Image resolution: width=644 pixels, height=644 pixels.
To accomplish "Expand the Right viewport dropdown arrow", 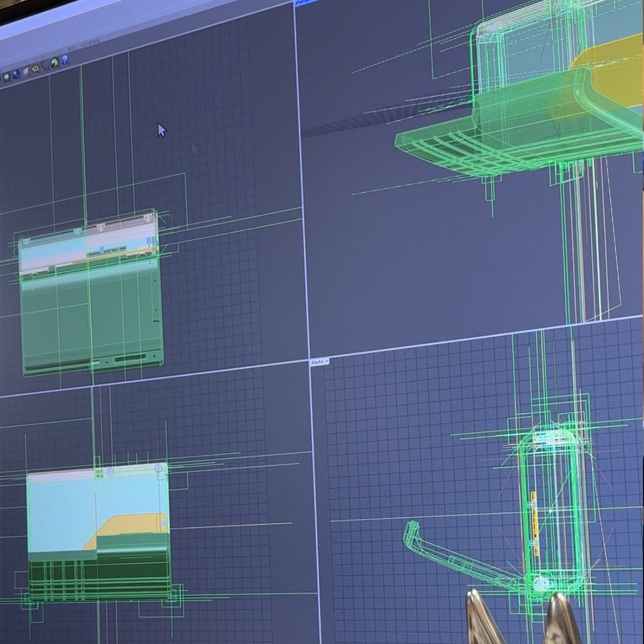I will coord(327,361).
